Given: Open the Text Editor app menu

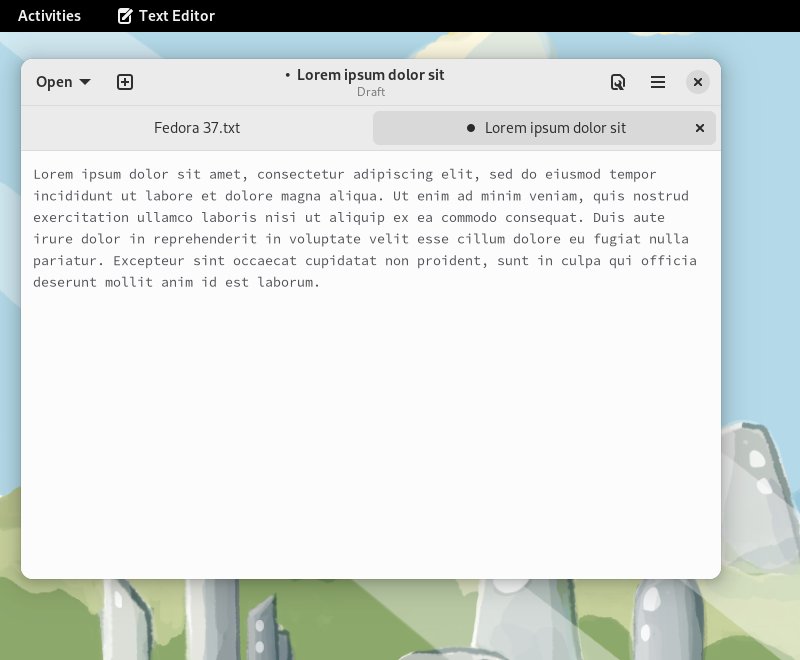Looking at the screenshot, I should point(166,16).
